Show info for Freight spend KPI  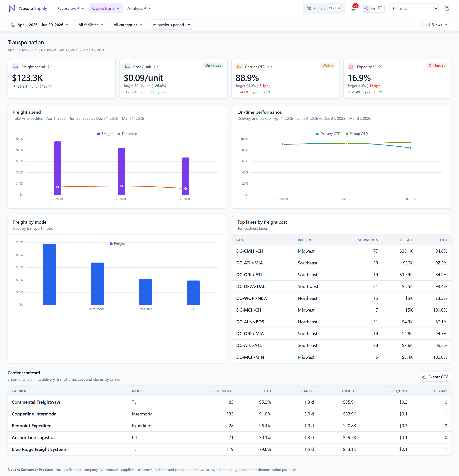pyautogui.click(x=50, y=67)
